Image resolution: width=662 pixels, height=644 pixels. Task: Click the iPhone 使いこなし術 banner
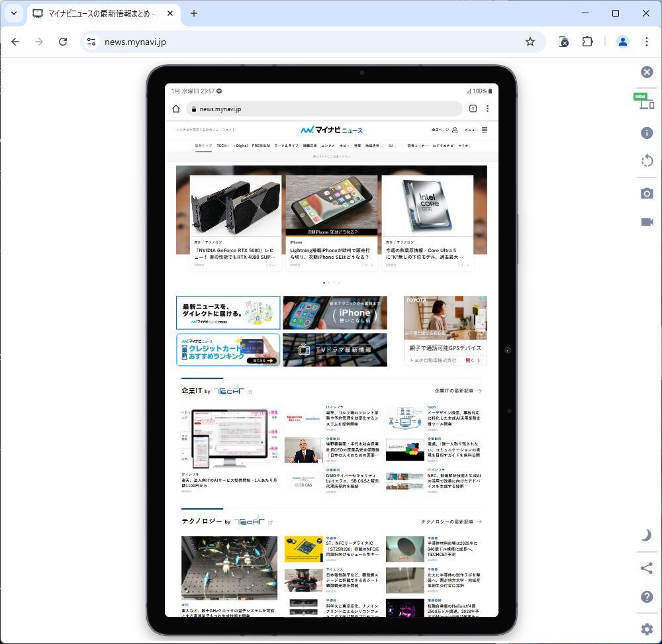(x=335, y=312)
